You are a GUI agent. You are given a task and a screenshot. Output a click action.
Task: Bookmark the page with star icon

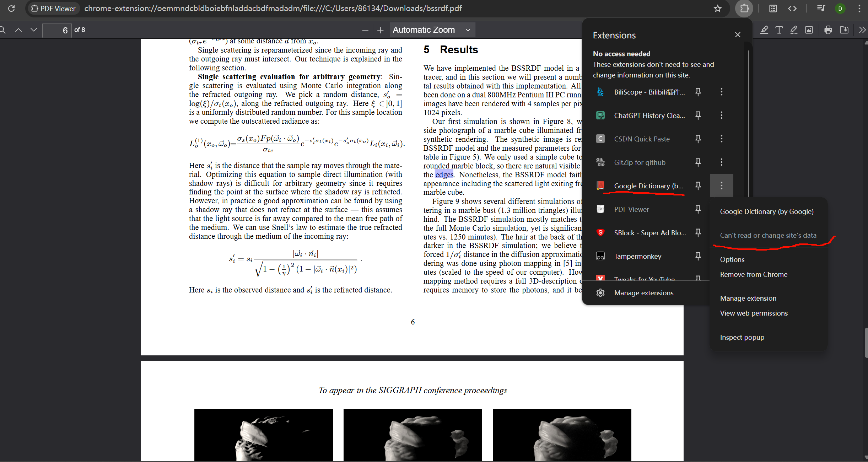click(x=717, y=9)
